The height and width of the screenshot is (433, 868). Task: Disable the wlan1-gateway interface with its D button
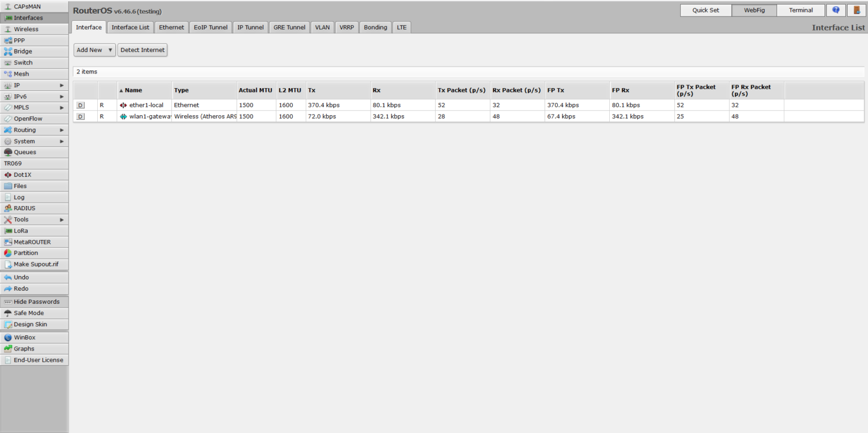pyautogui.click(x=80, y=116)
